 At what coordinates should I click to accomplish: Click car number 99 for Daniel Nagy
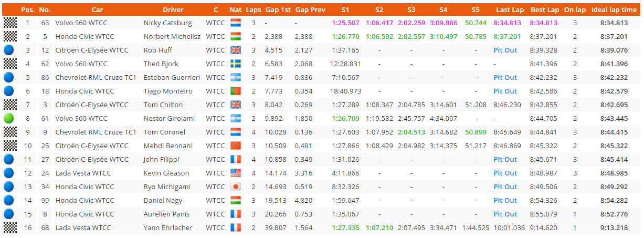coord(45,200)
